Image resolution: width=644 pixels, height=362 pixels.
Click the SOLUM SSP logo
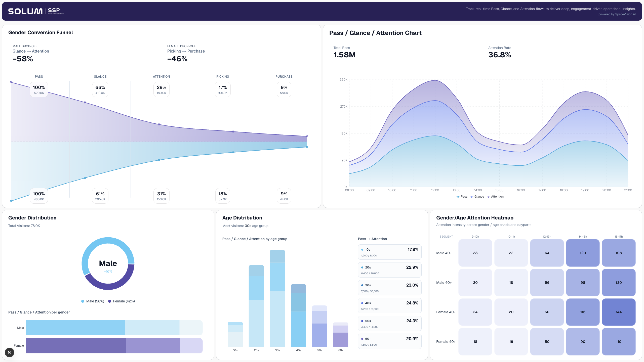point(36,11)
